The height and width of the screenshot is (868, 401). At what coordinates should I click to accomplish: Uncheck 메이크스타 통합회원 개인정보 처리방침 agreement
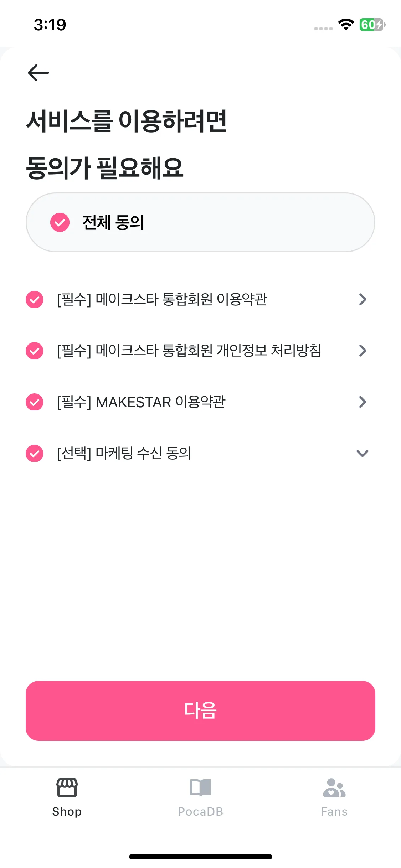click(35, 351)
